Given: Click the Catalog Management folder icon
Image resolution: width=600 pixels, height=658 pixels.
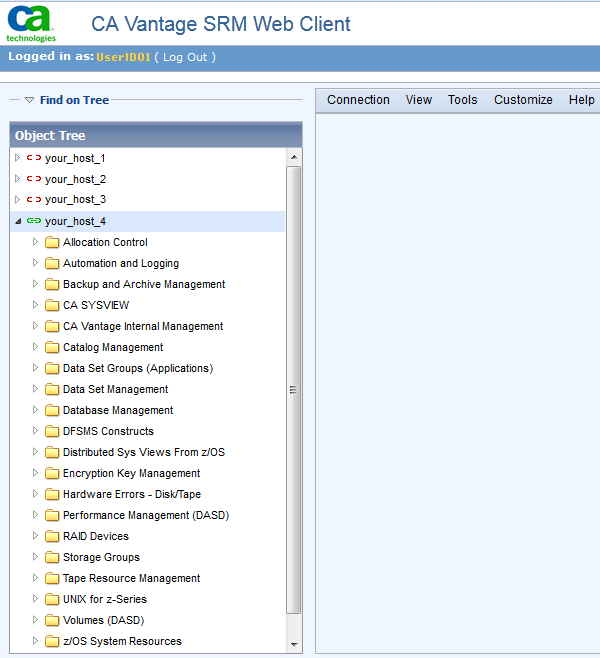Looking at the screenshot, I should (52, 347).
